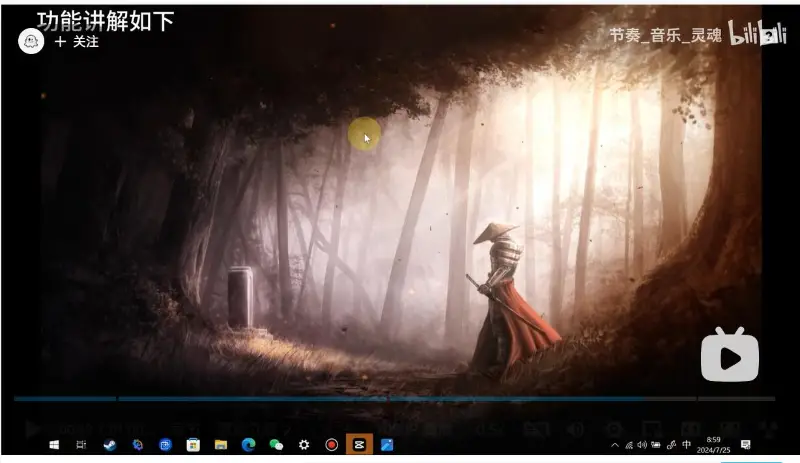Open Settings gear on taskbar

point(304,445)
